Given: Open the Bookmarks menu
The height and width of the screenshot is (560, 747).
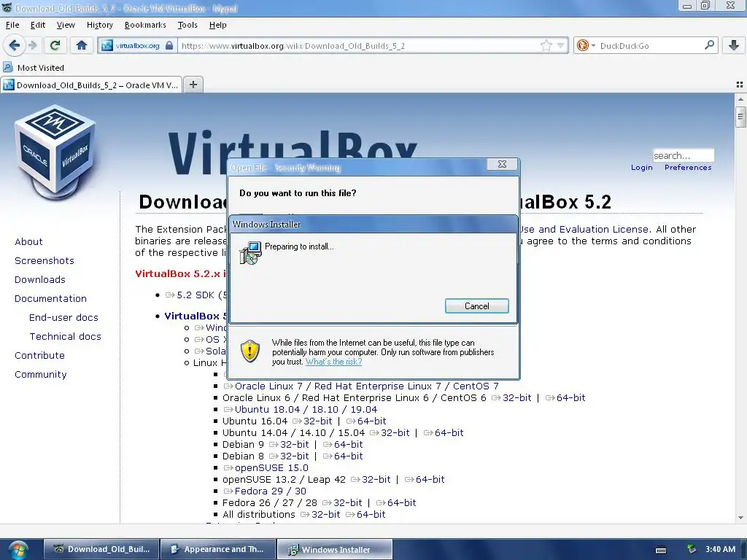Looking at the screenshot, I should 145,25.
